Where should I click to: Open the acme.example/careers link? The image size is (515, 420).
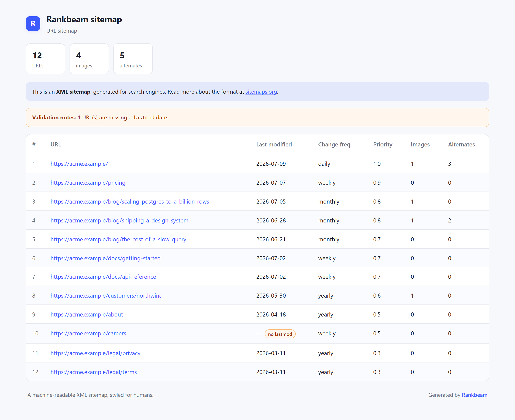[x=88, y=333]
